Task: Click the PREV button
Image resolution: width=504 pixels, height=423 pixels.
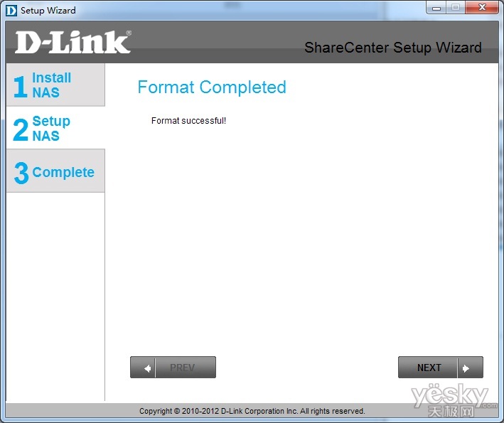Action: point(173,367)
